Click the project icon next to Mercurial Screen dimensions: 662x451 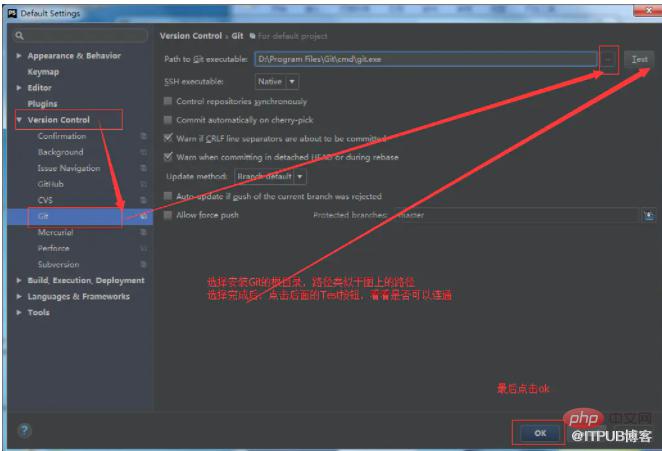click(144, 232)
